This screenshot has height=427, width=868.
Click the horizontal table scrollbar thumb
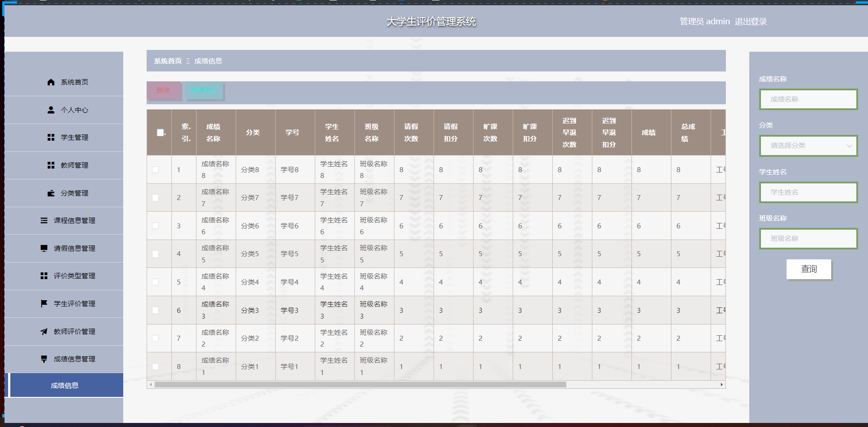pos(360,384)
